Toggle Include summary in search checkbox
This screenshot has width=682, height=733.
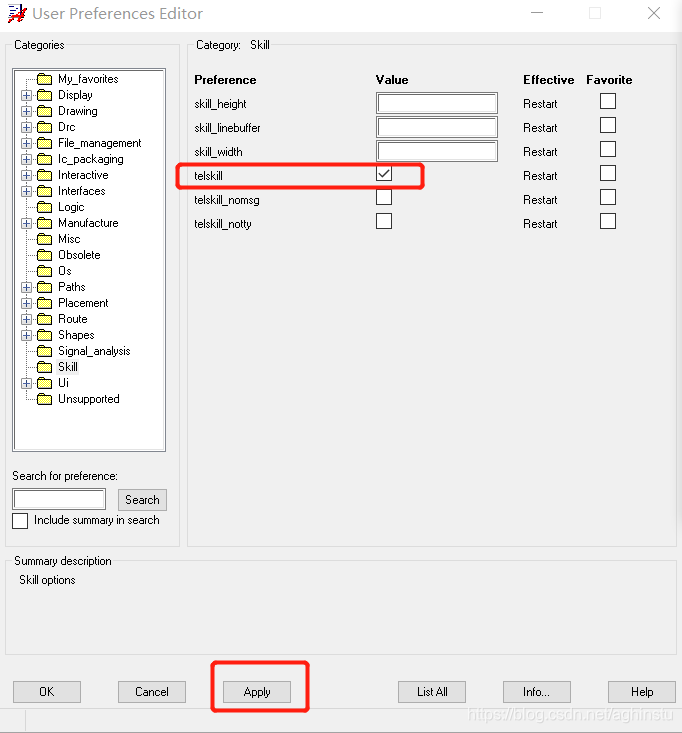click(x=20, y=521)
